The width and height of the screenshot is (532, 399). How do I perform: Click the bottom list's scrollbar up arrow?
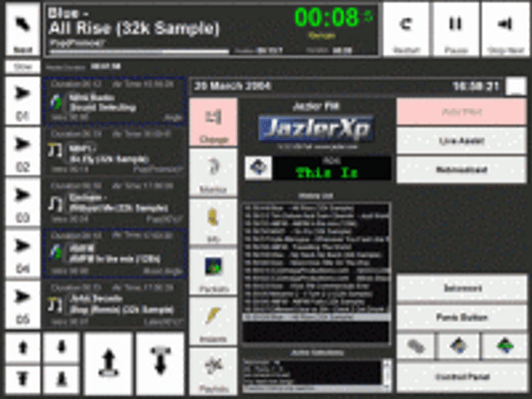(x=387, y=363)
